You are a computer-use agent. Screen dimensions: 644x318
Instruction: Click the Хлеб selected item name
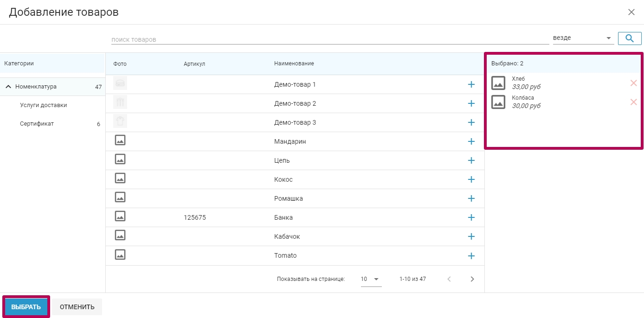click(518, 79)
